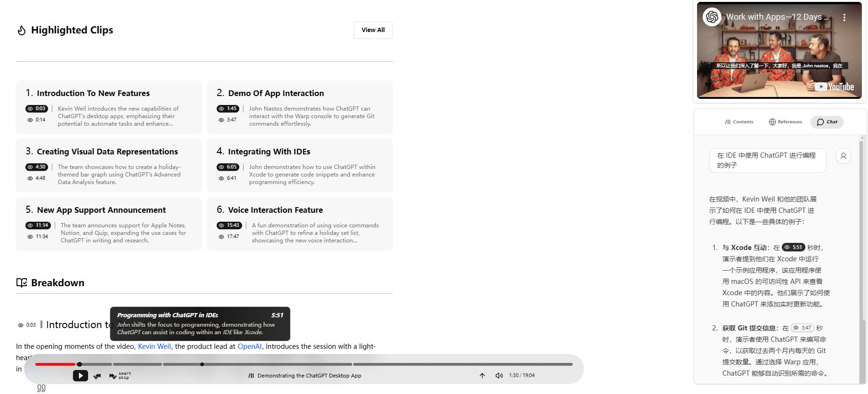Select the Chat tab
The height and width of the screenshot is (394, 868).
point(827,122)
